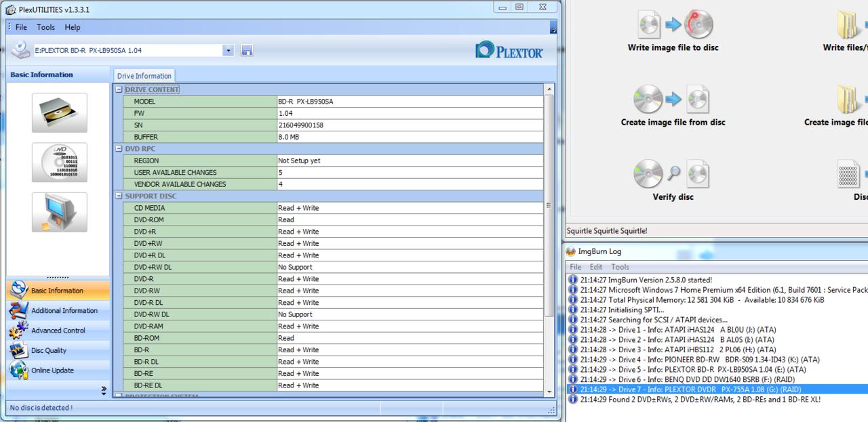This screenshot has width=868, height=422.
Task: Select Drive 6 BENQ log entry
Action: tap(688, 379)
